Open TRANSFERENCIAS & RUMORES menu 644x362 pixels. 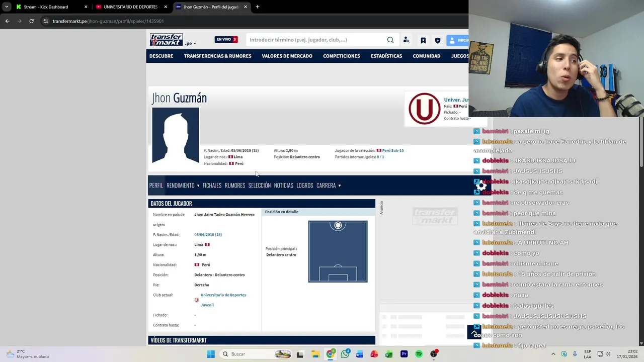point(217,56)
